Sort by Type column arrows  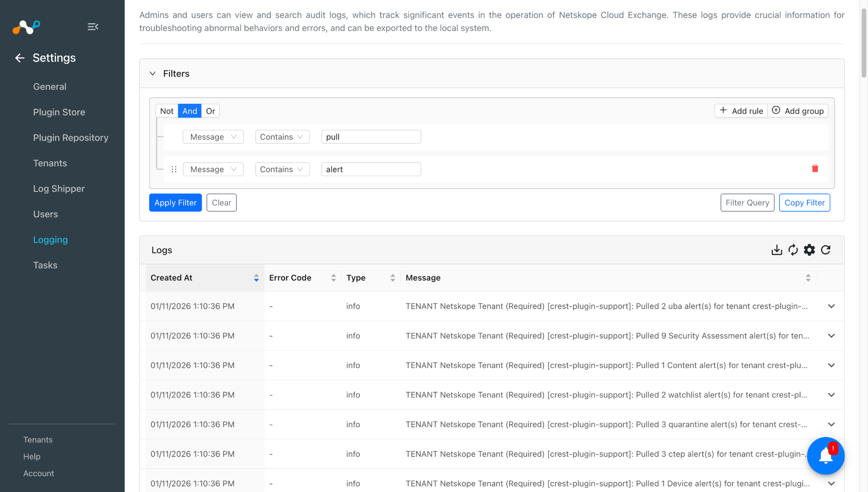[x=393, y=278]
